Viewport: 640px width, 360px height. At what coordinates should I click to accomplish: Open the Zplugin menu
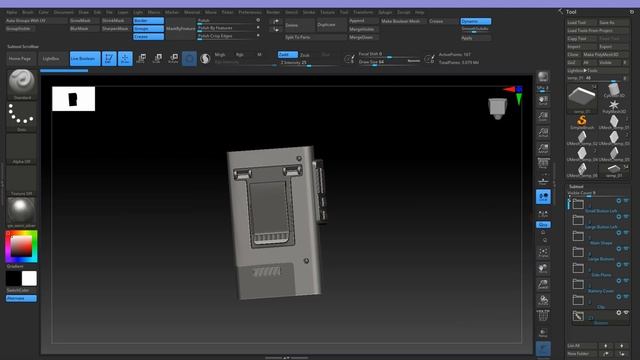(385, 12)
